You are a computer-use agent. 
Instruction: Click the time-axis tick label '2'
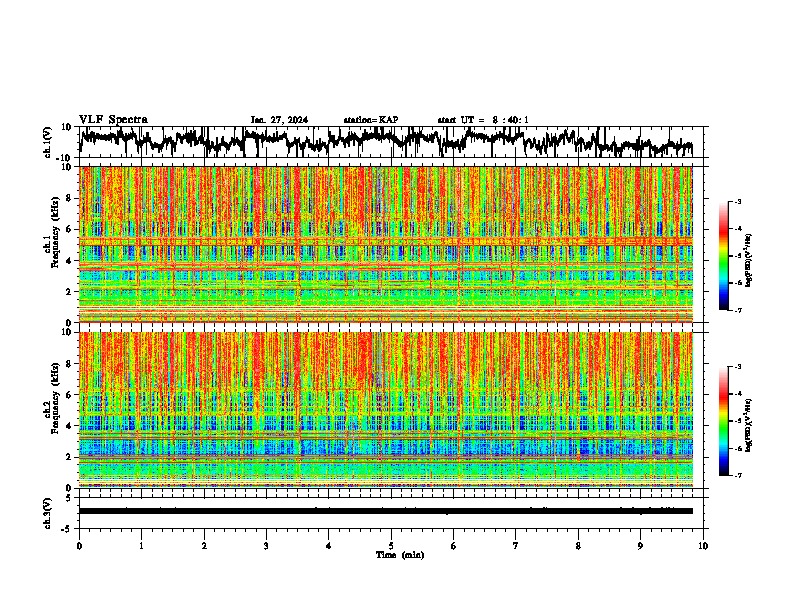coord(204,546)
